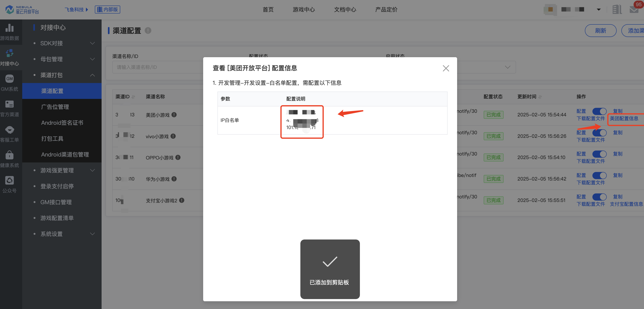Screen dimensions: 644x309
Task: Sort by 渠道ID column arrows
Action: [133, 97]
